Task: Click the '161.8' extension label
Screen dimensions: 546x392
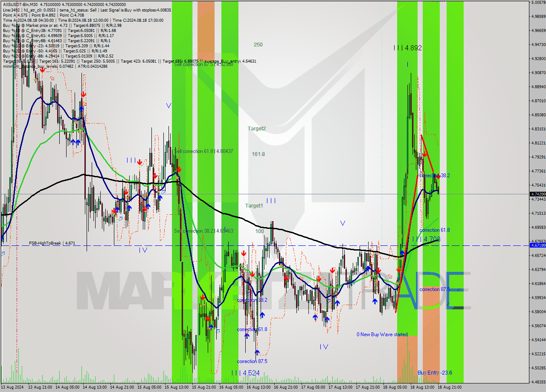Action: click(x=258, y=154)
